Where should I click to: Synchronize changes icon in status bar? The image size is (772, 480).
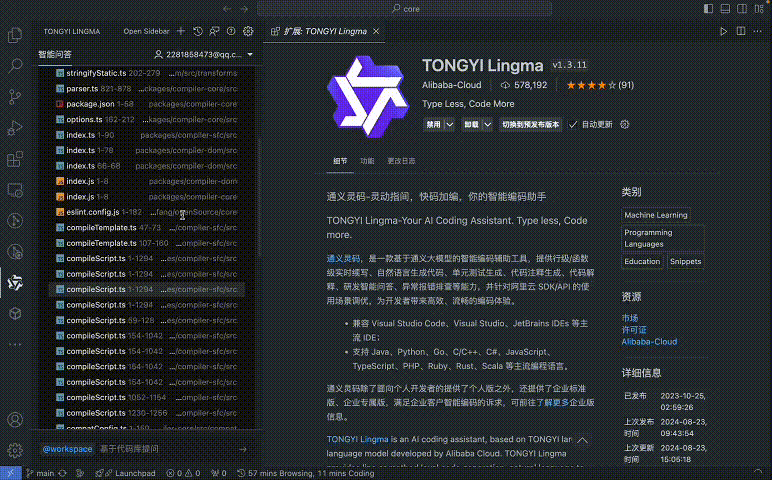[x=63, y=473]
